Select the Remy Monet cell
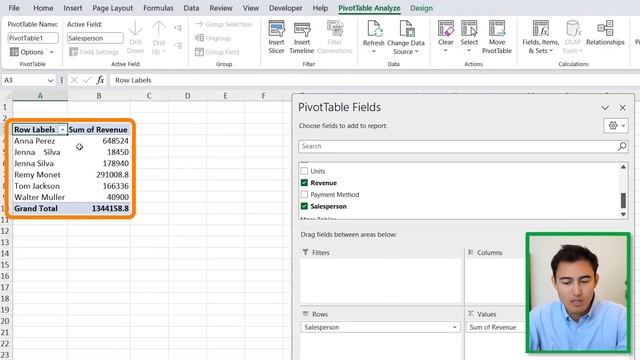 pyautogui.click(x=40, y=175)
